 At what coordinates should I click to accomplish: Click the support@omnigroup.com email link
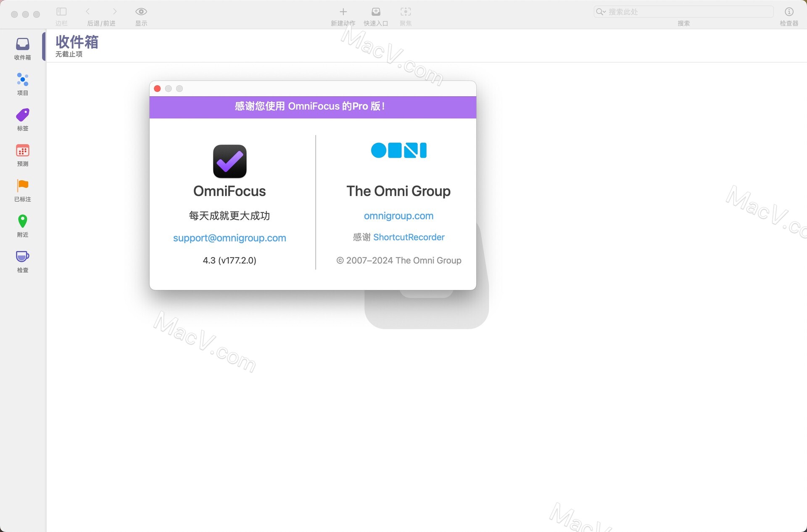tap(229, 238)
